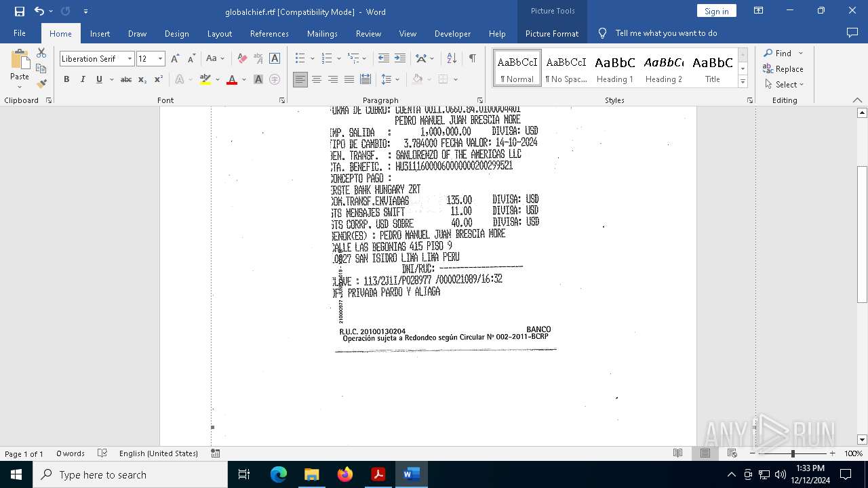Launch Firefox from the taskbar
868x488 pixels.
[345, 474]
